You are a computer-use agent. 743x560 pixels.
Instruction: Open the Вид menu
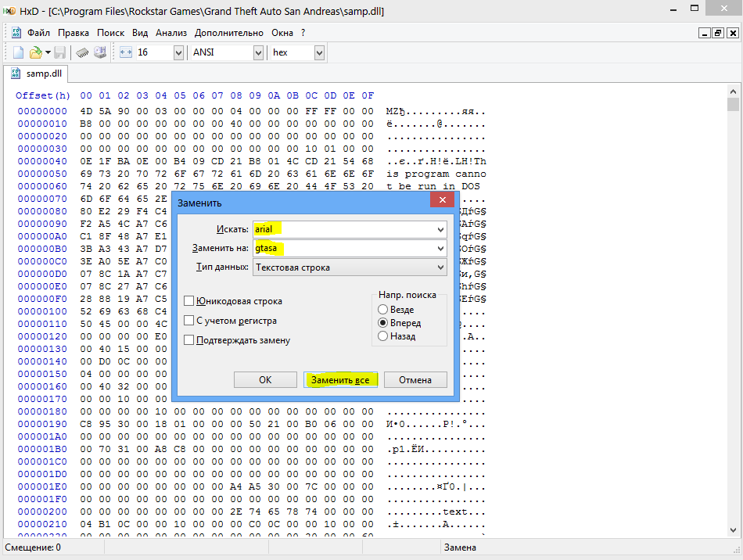point(140,33)
